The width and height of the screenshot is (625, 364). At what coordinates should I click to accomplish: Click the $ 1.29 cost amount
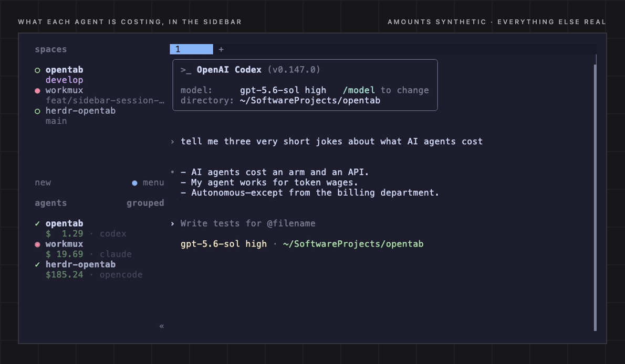click(x=64, y=234)
